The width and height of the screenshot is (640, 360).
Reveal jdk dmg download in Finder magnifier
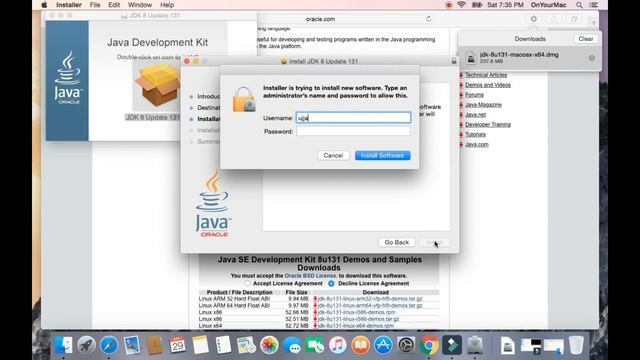(591, 58)
